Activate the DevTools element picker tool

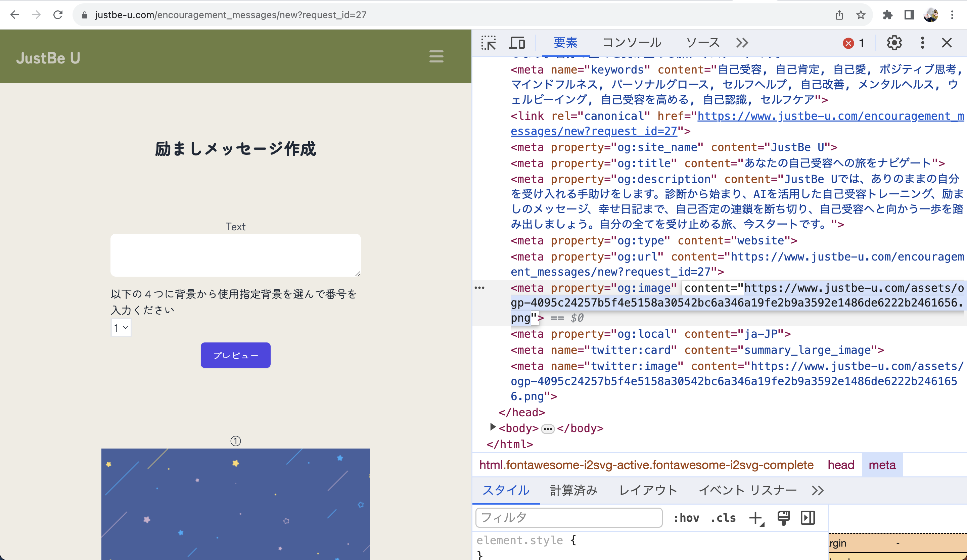(489, 43)
